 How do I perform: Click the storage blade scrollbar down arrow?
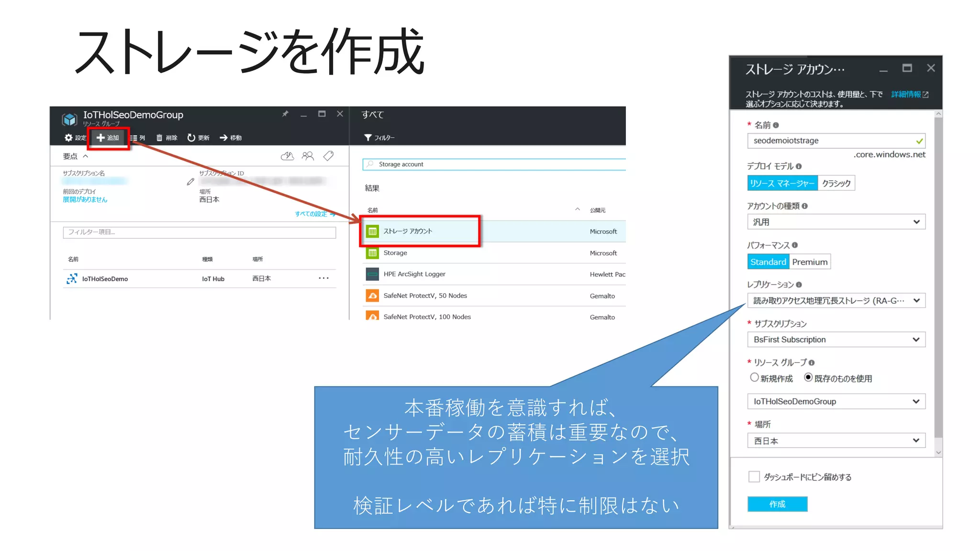938,452
